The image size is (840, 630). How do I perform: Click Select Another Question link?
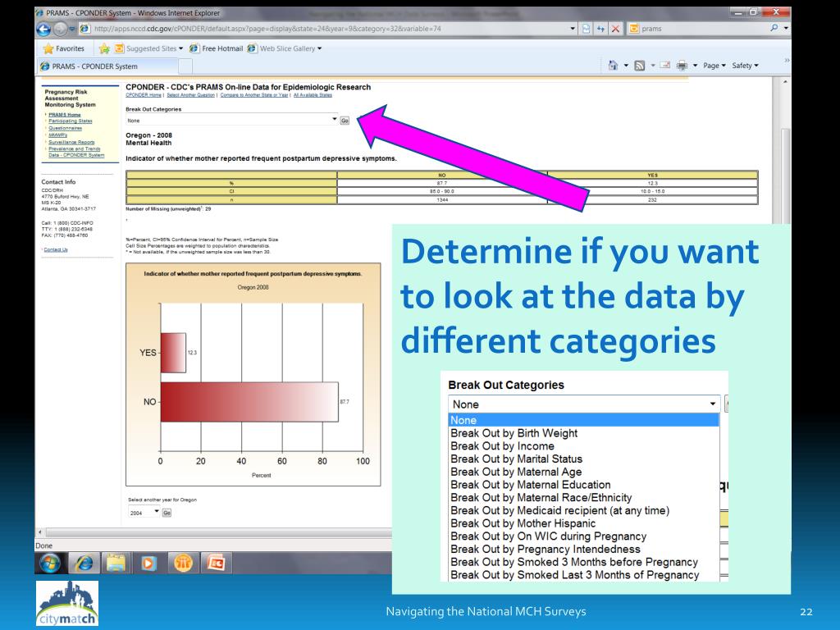pyautogui.click(x=190, y=95)
